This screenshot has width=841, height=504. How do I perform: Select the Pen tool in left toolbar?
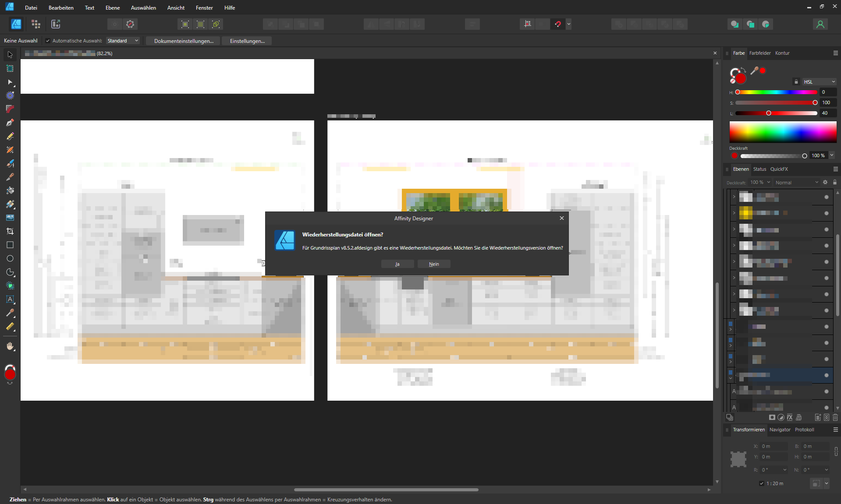(10, 123)
